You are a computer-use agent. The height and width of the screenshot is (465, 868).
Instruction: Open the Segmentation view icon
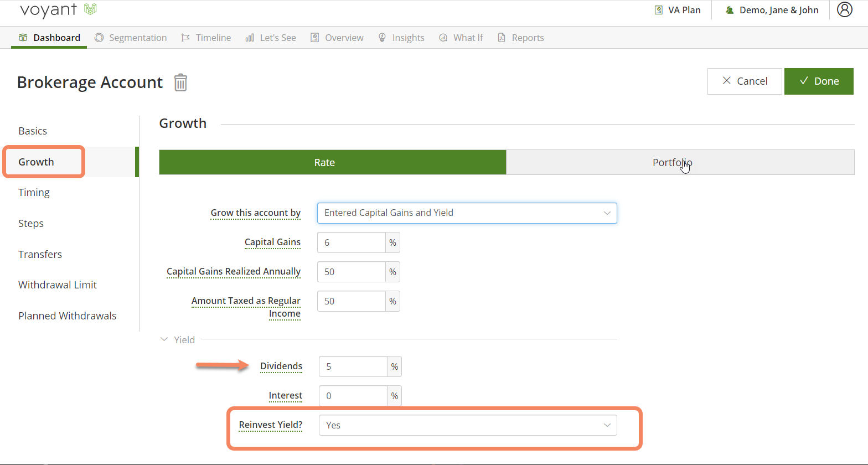[x=99, y=38]
